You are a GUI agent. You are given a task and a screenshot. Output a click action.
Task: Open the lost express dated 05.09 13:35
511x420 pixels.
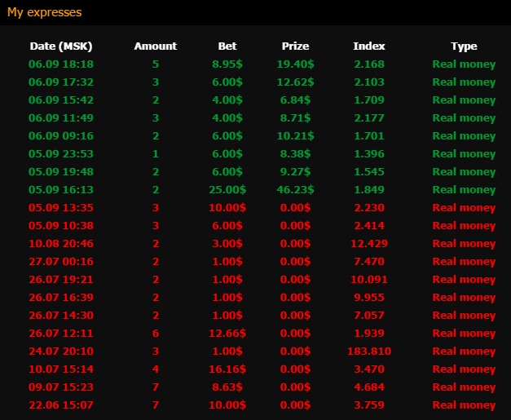point(61,208)
